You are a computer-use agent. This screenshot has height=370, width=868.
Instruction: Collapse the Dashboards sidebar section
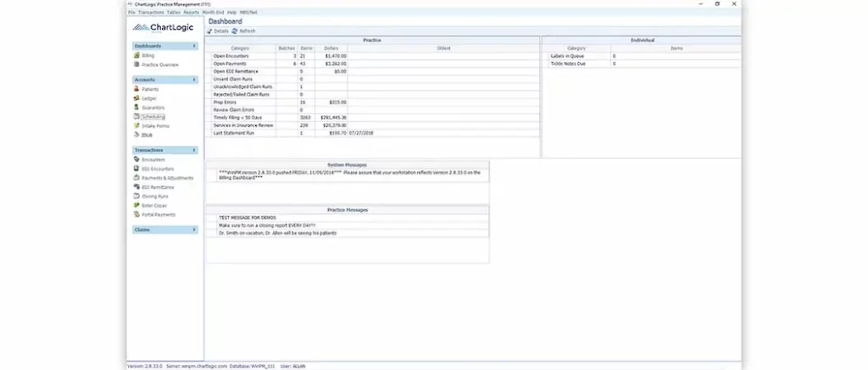click(x=194, y=46)
